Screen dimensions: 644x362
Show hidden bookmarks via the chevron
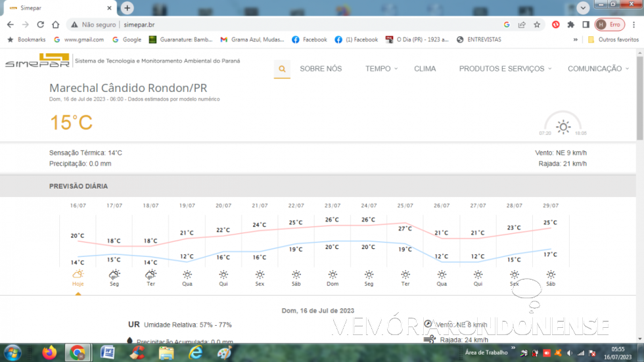click(x=576, y=39)
